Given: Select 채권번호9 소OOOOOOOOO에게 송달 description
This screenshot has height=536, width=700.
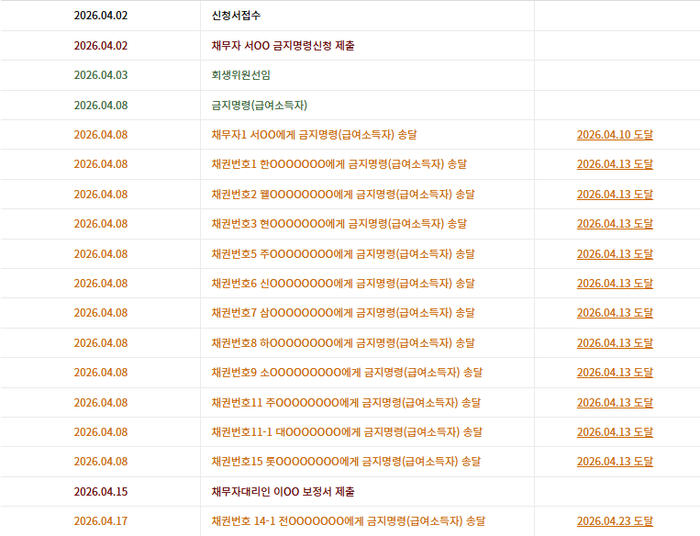Looking at the screenshot, I should (x=347, y=373).
